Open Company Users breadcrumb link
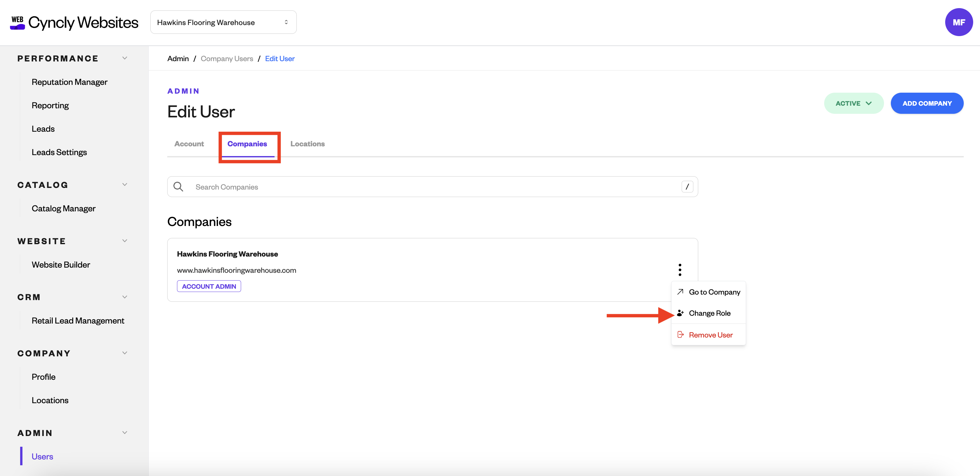The image size is (980, 476). (227, 59)
